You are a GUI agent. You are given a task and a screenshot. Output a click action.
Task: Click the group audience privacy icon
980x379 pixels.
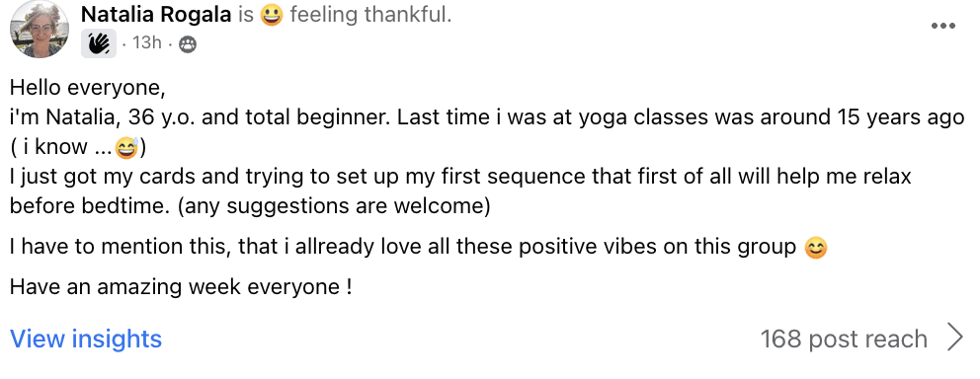coord(188,44)
